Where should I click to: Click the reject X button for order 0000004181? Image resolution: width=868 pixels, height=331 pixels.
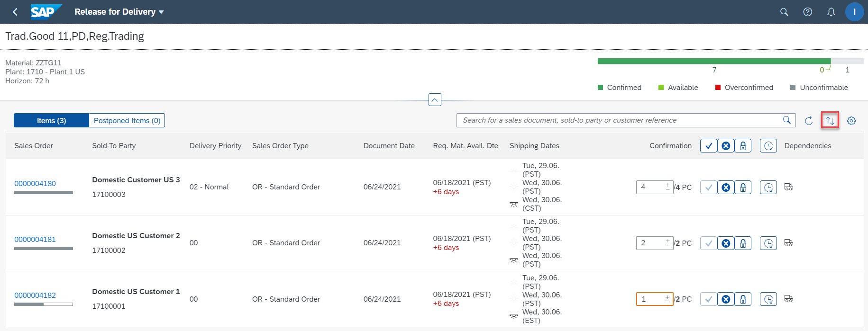[726, 243]
